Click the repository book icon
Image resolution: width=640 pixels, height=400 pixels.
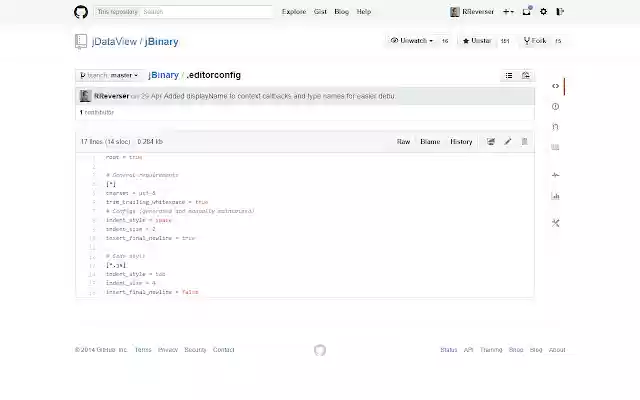(81, 41)
